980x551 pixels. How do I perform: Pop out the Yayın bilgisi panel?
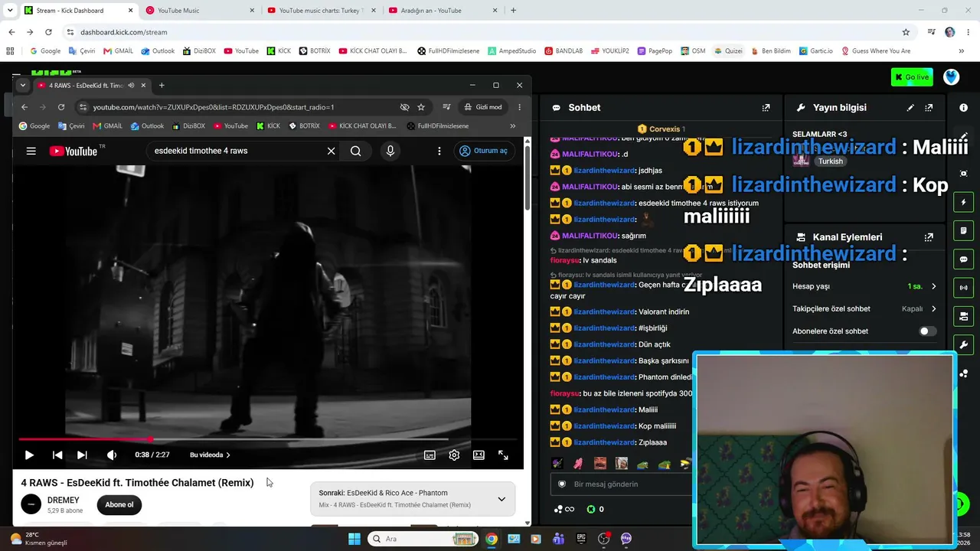tap(929, 108)
